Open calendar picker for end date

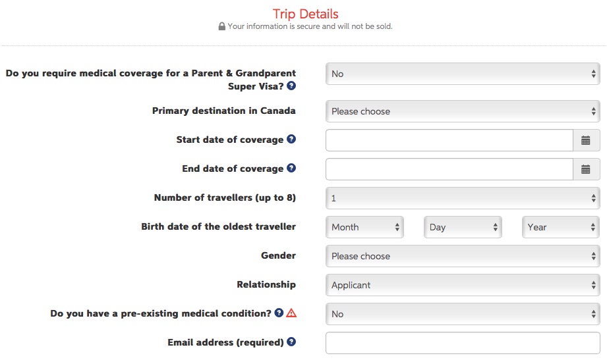coord(586,169)
